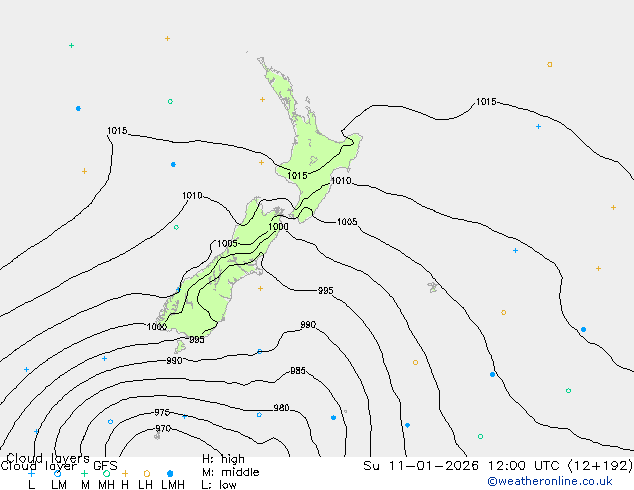The image size is (634, 490).
Task: Click the '1010' label west of South Island
Action: click(x=192, y=196)
